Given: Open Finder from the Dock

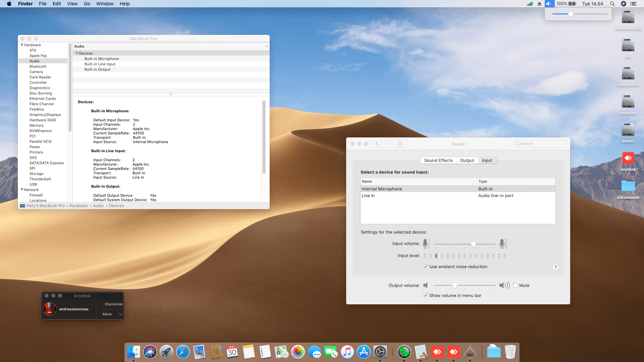Looking at the screenshot, I should point(133,352).
